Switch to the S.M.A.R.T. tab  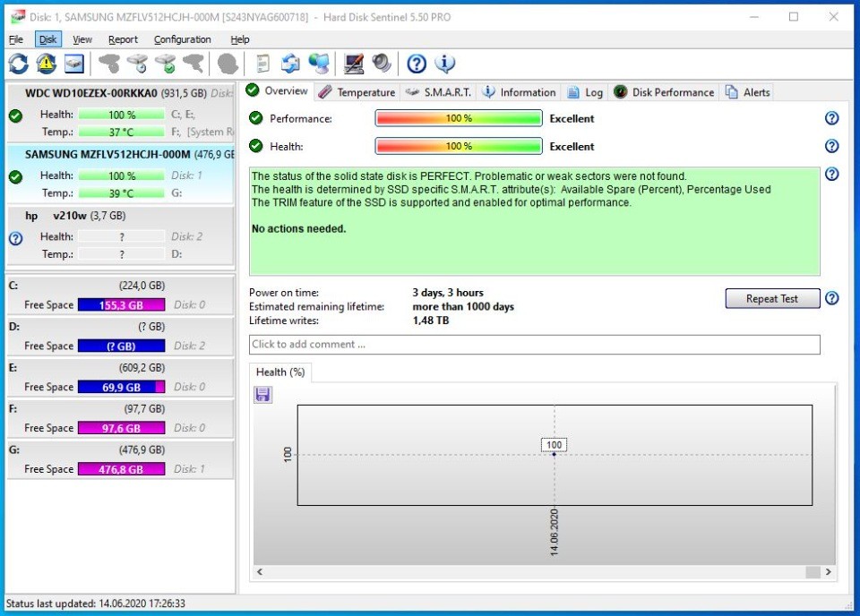(x=438, y=92)
